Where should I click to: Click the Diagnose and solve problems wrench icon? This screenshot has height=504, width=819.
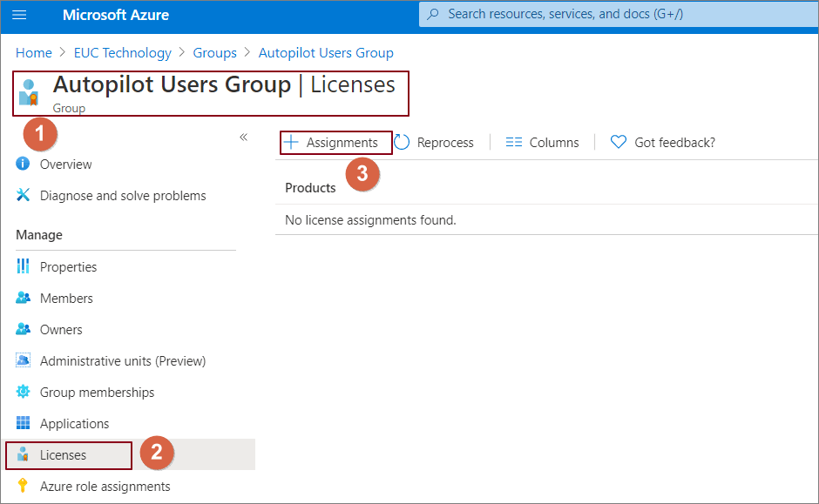tap(23, 195)
